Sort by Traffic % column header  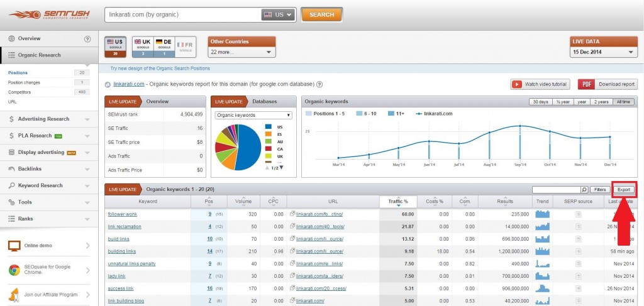pyautogui.click(x=398, y=202)
